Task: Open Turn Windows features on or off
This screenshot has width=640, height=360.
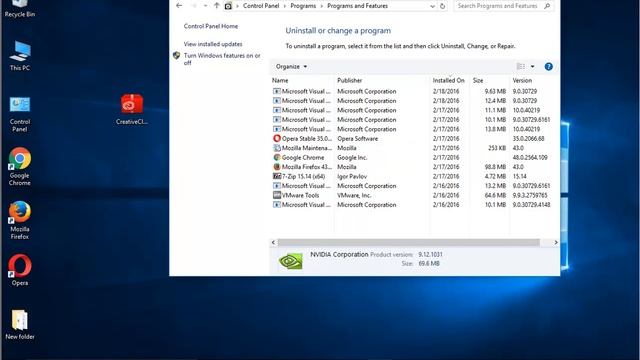Action: [x=222, y=59]
